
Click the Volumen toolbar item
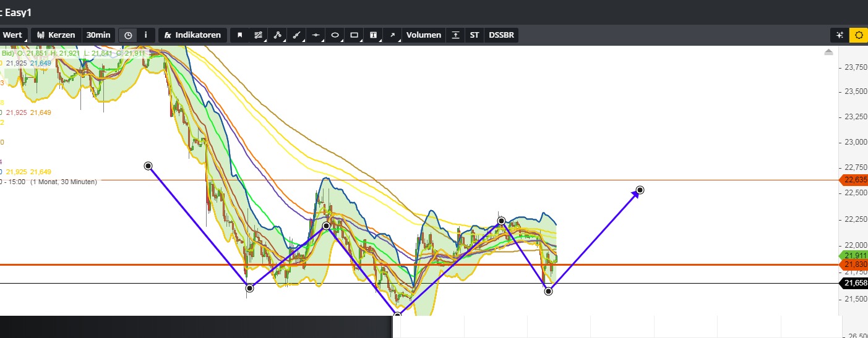[x=423, y=35]
